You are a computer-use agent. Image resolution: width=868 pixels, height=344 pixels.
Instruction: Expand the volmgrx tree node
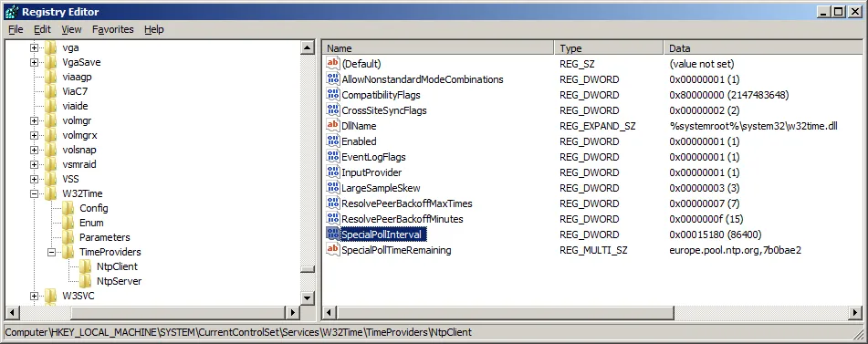(35, 135)
